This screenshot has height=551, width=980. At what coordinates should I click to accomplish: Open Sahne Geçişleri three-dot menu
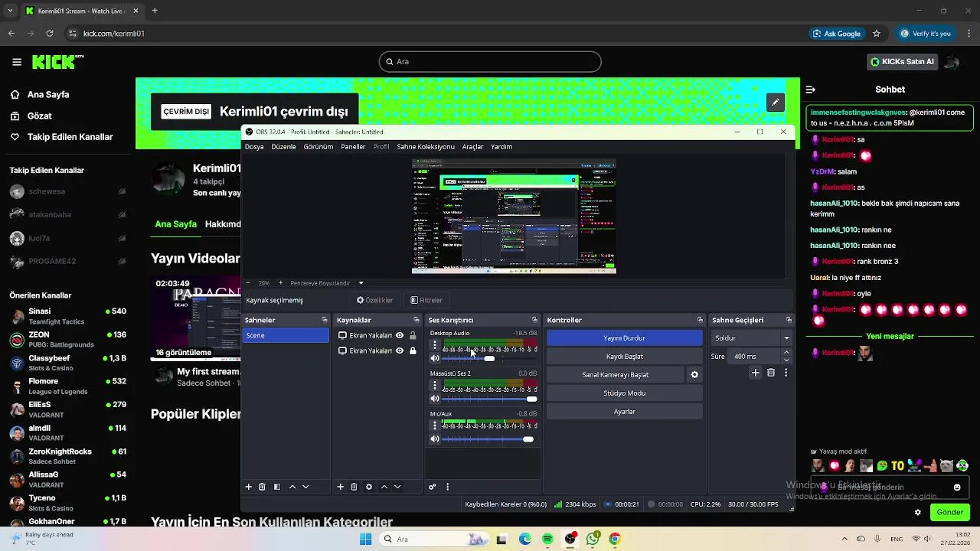pos(786,373)
